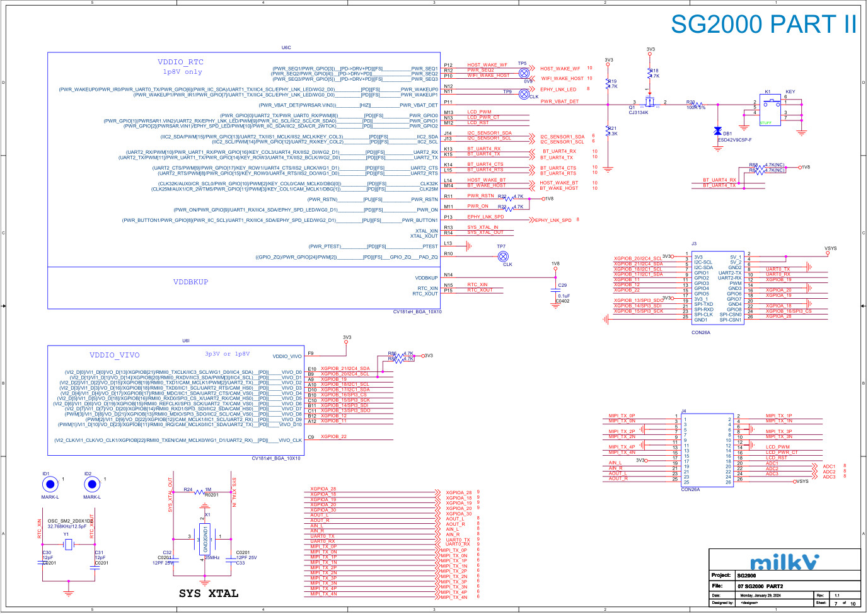The height and width of the screenshot is (614, 868).
Task: Click the "OSC_SM2_2D0X1D2" footprint text
Action: click(x=70, y=521)
